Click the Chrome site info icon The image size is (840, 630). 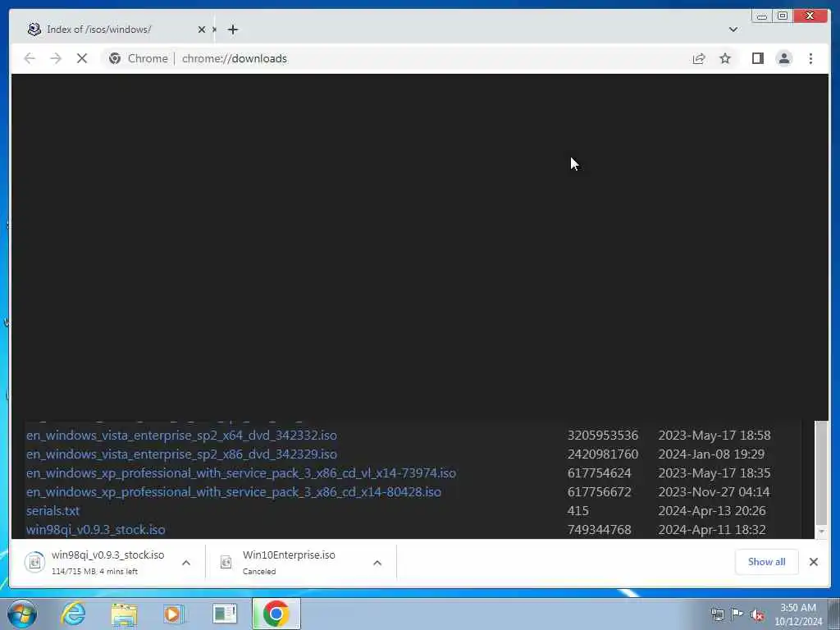coord(115,58)
